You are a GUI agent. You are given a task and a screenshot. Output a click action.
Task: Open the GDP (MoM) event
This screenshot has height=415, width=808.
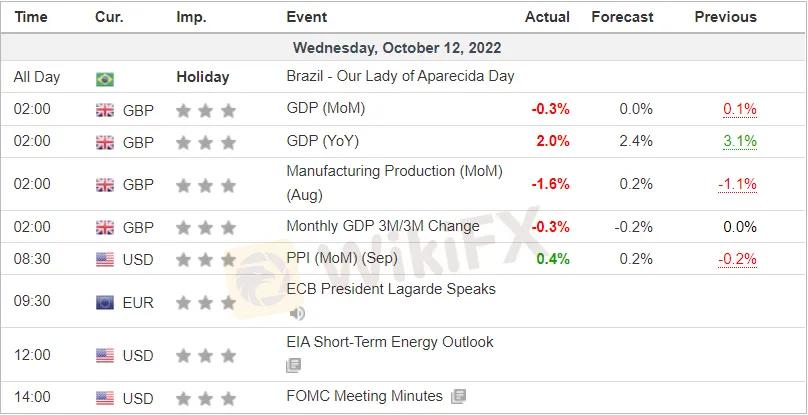tap(325, 109)
